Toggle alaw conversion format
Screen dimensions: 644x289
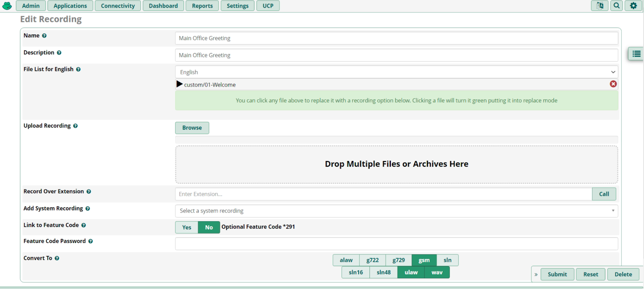point(346,260)
